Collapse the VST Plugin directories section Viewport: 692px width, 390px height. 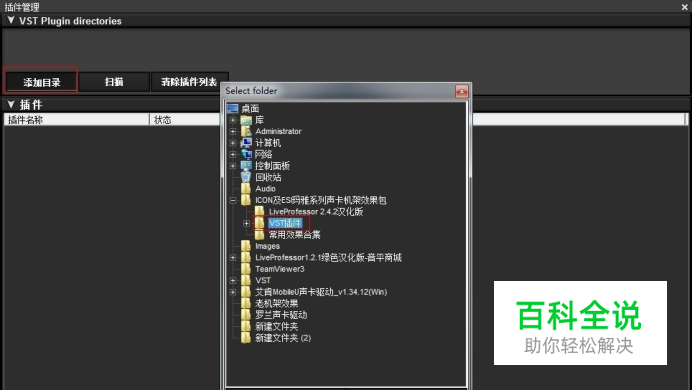[x=11, y=20]
